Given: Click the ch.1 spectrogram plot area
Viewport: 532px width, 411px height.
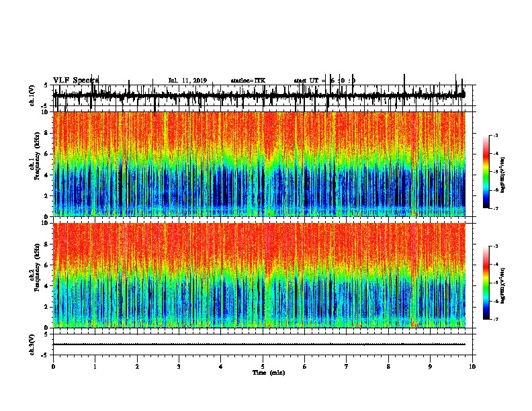Looking at the screenshot, I should [259, 164].
